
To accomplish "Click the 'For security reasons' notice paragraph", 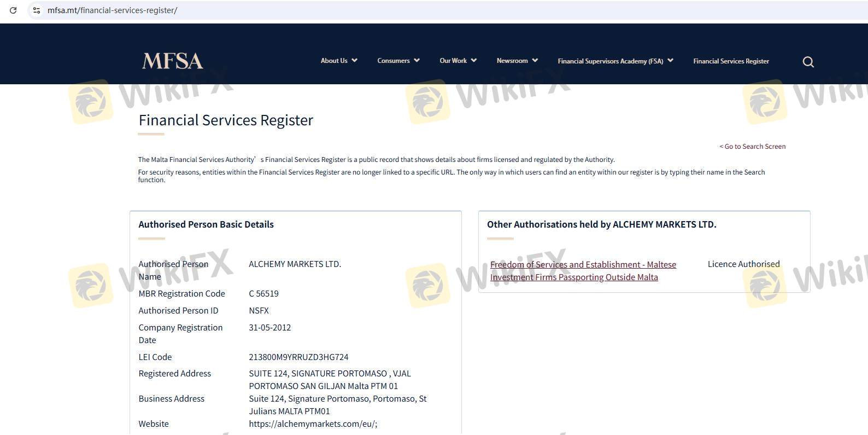I will click(451, 176).
